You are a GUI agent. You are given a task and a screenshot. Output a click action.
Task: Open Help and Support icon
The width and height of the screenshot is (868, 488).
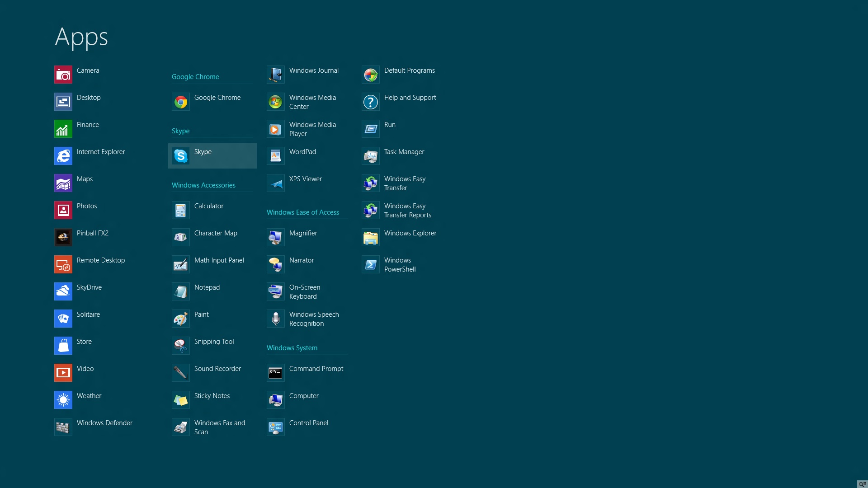click(371, 102)
